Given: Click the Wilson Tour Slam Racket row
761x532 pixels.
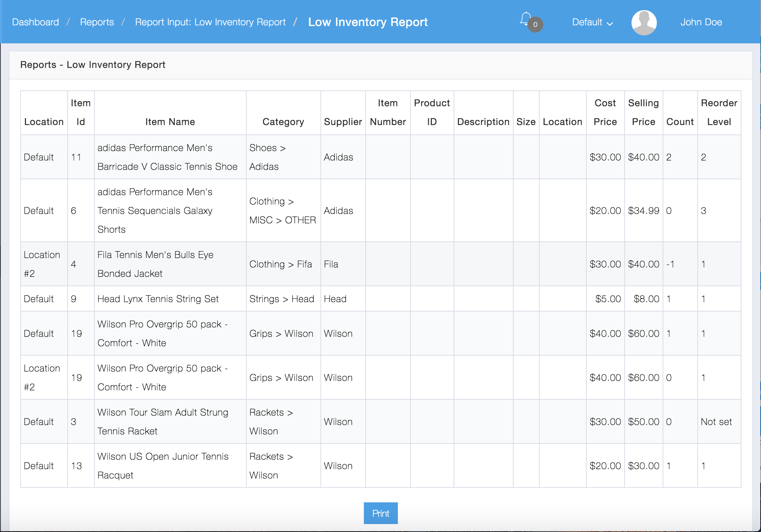Looking at the screenshot, I should point(162,421).
